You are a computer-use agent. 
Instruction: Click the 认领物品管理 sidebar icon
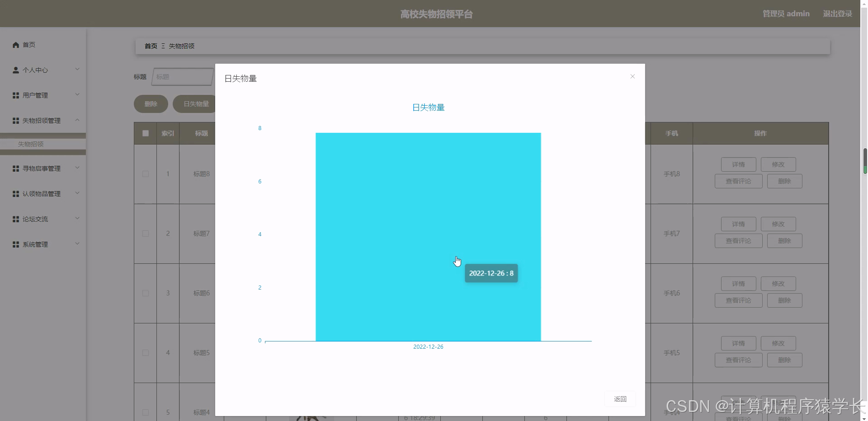[x=15, y=194]
